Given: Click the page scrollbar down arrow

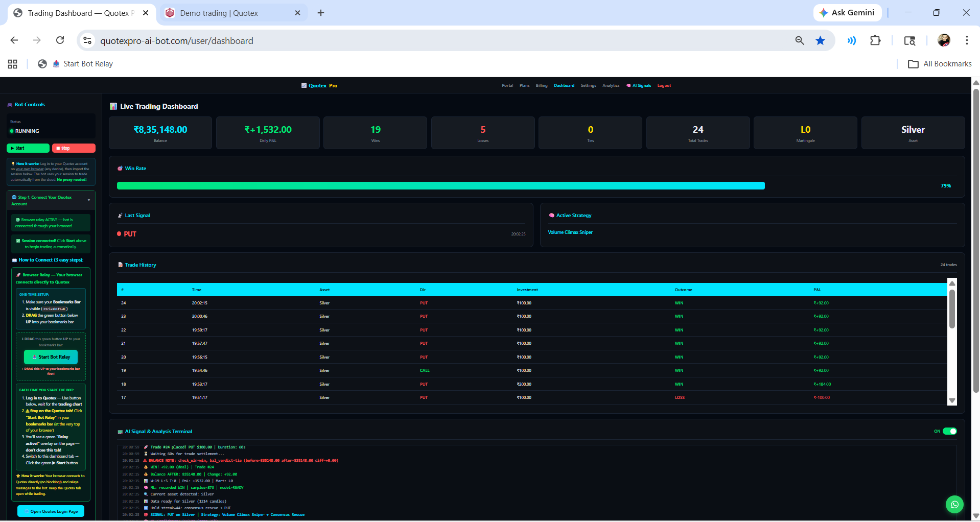Looking at the screenshot, I should click(x=976, y=516).
